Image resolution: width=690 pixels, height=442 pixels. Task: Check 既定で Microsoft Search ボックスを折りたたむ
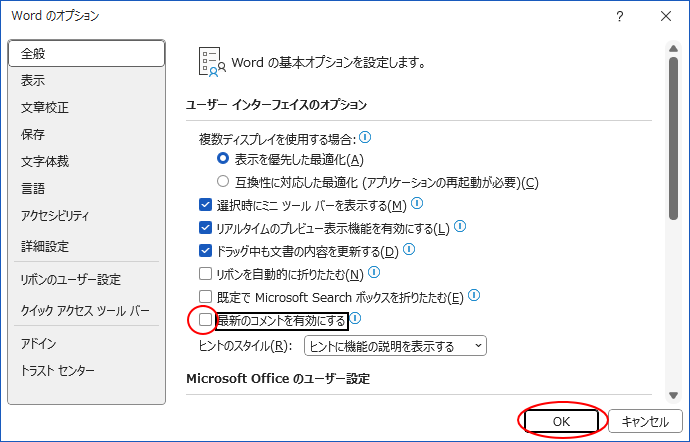coord(206,296)
